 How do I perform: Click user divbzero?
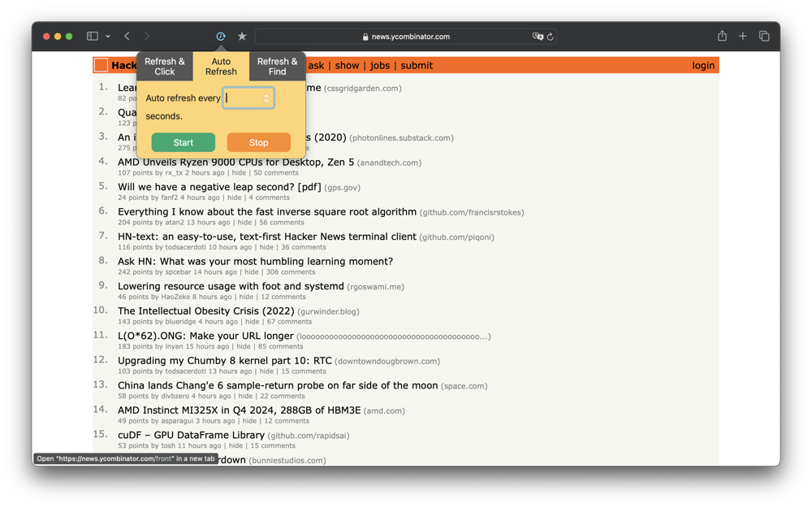tap(175, 396)
